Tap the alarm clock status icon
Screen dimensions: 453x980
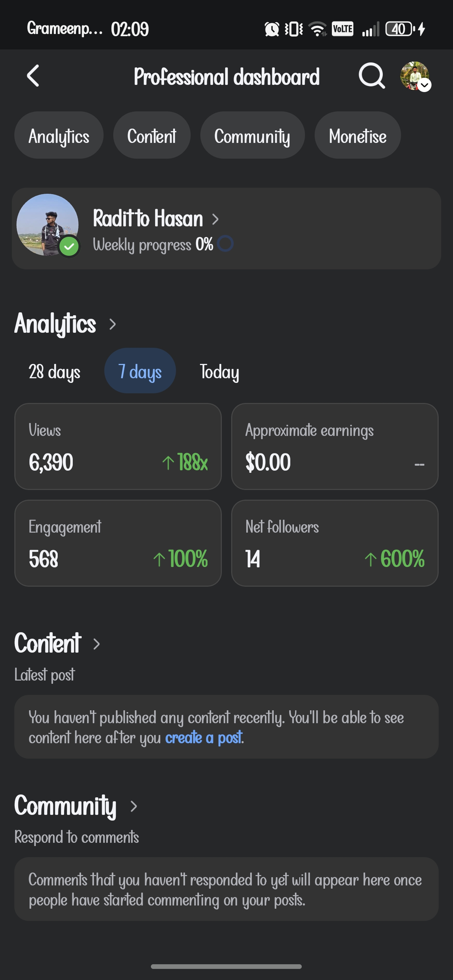coord(272,29)
